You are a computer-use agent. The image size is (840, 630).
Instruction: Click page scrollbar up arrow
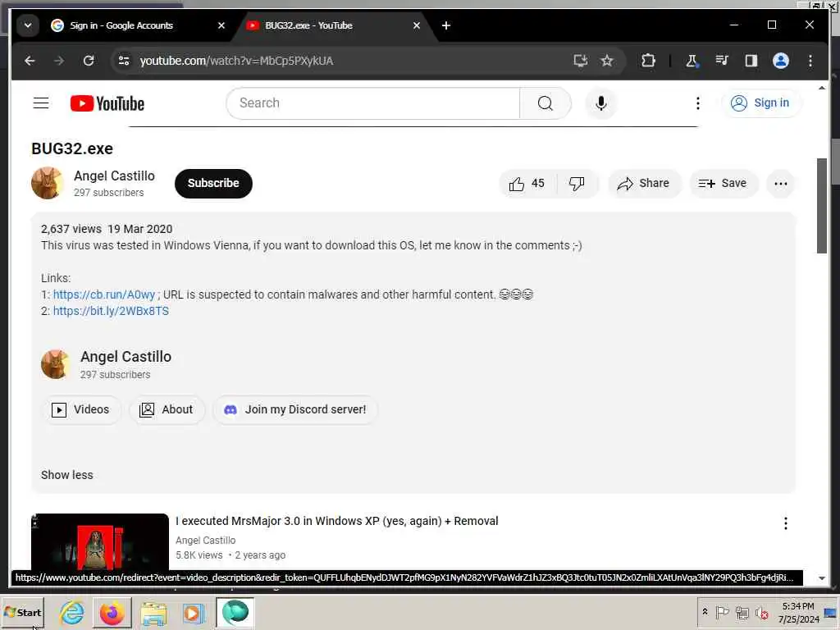(822, 88)
